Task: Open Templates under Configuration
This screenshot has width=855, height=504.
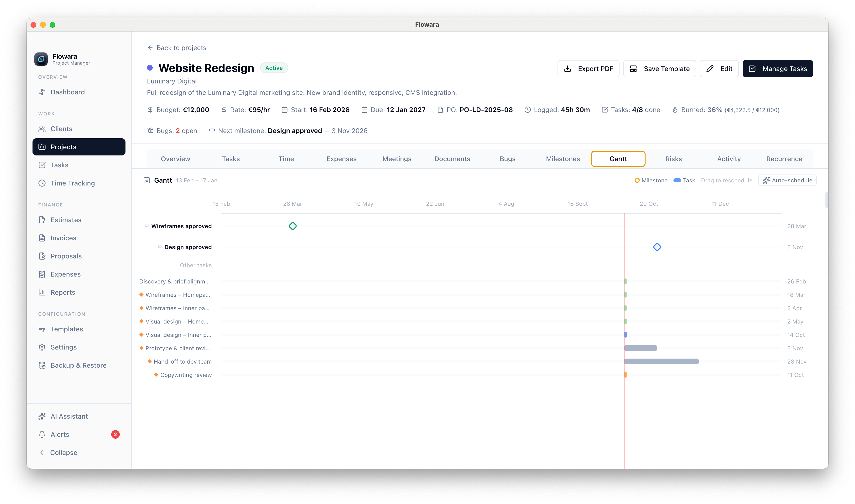Action: (79, 329)
